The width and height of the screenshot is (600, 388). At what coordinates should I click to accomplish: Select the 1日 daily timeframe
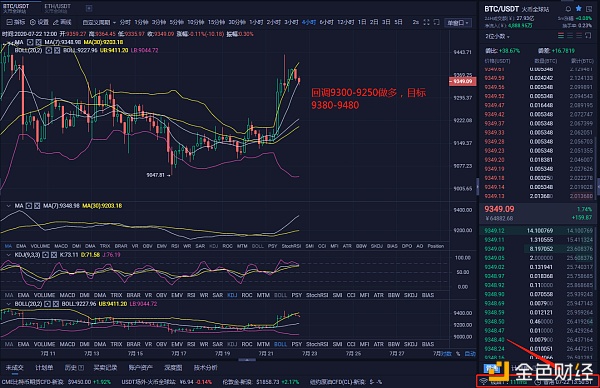[x=362, y=23]
